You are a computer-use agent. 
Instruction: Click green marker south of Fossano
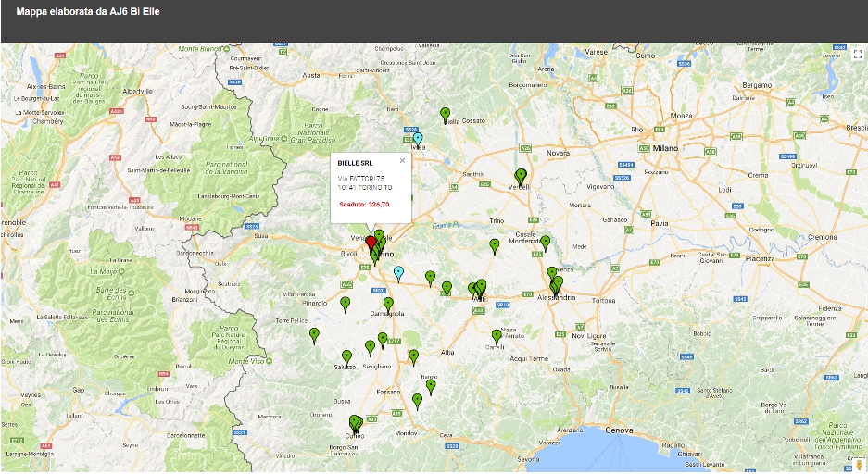pyautogui.click(x=418, y=401)
